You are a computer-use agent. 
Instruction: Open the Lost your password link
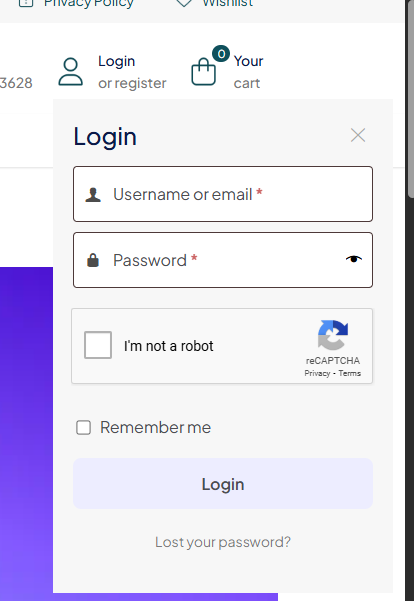[x=223, y=542]
